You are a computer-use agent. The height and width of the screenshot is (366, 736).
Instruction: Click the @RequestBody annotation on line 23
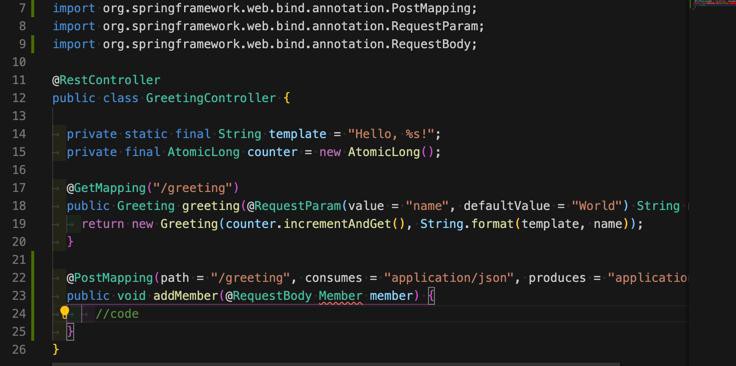tap(268, 296)
